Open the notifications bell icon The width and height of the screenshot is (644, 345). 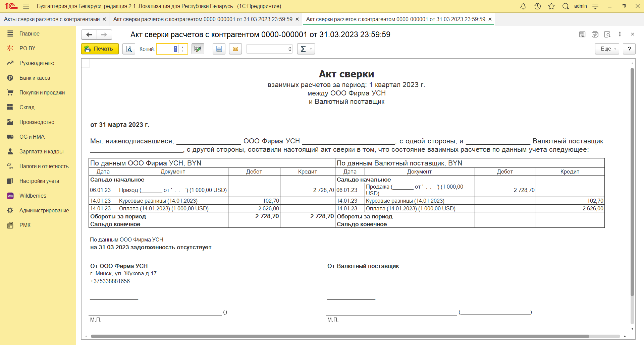click(x=523, y=6)
